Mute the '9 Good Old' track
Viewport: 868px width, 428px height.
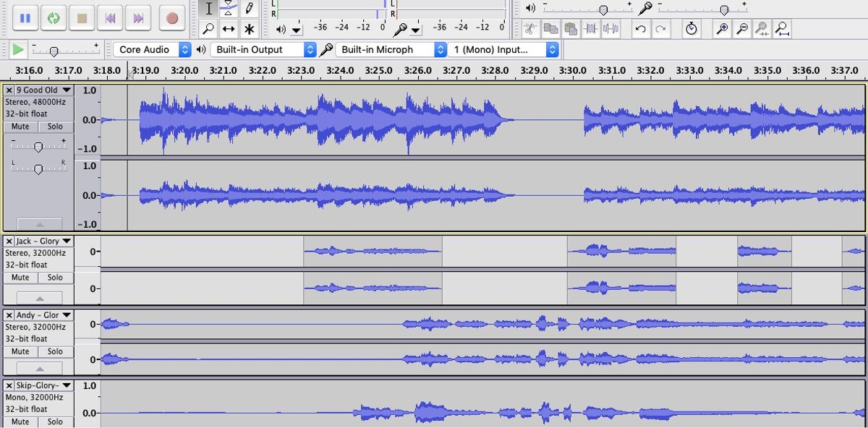[20, 127]
